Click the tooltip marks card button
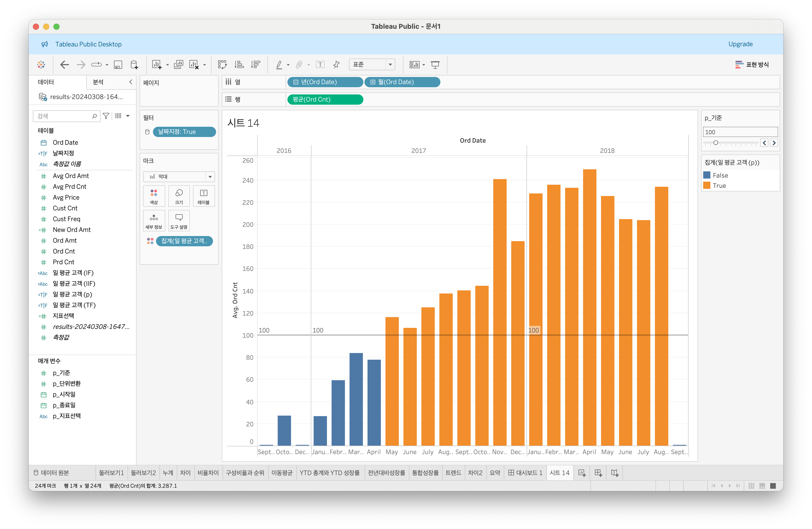Viewport: 812px width, 529px height. tap(179, 221)
